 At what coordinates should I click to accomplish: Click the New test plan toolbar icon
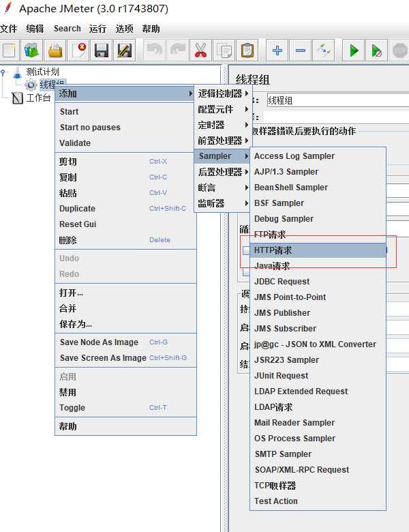[9, 51]
